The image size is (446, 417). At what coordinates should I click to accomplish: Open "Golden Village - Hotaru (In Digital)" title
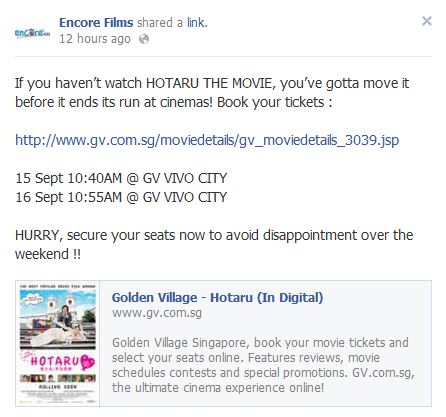(217, 297)
